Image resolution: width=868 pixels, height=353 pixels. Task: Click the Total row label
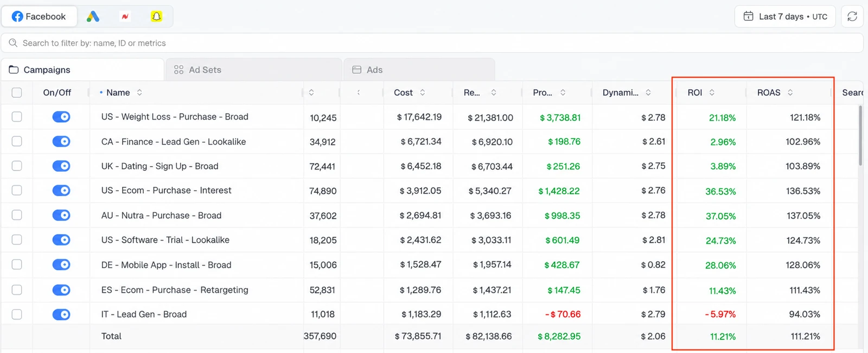click(x=111, y=336)
